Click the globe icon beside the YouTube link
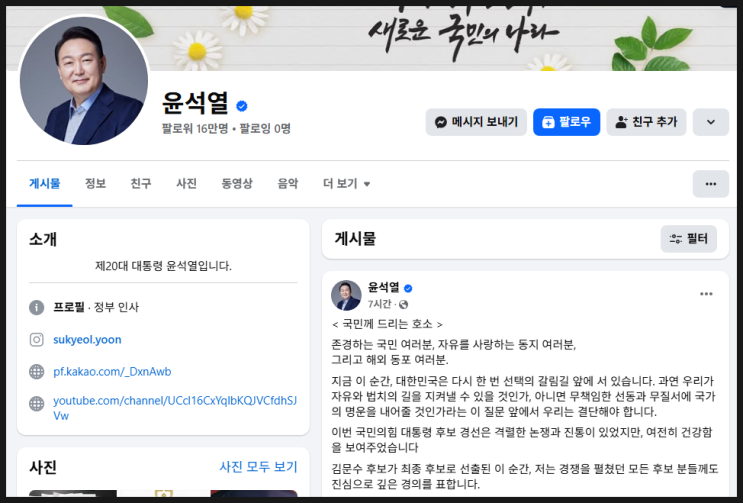 [36, 404]
